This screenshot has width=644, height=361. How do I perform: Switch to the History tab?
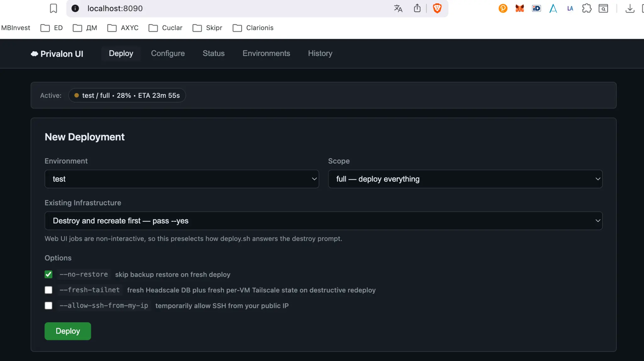pos(320,53)
